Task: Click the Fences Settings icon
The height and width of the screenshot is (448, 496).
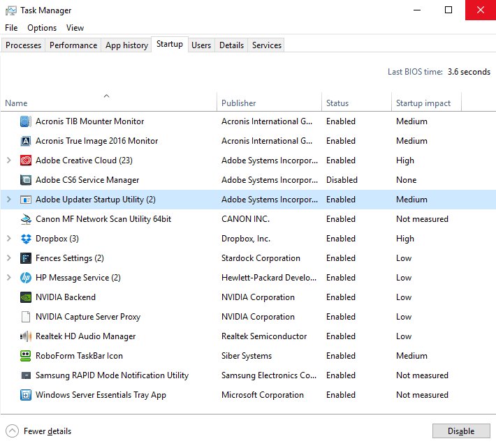Action: coord(26,258)
